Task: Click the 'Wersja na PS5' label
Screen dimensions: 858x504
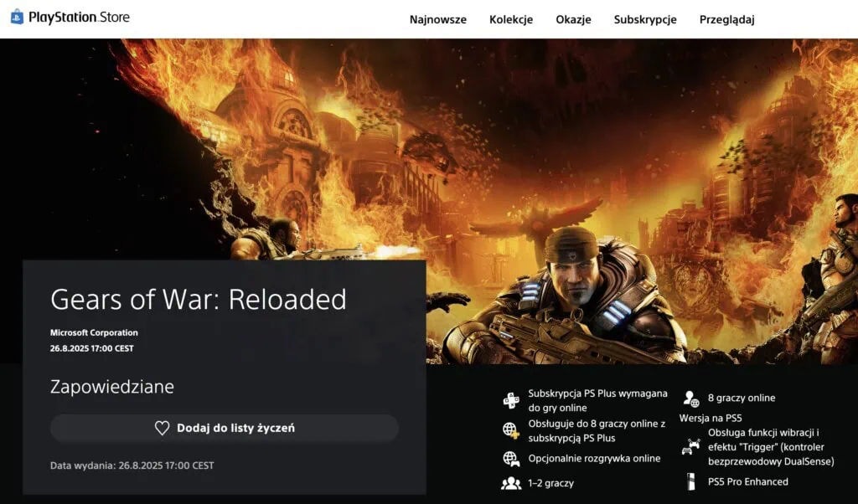Action: coord(711,418)
